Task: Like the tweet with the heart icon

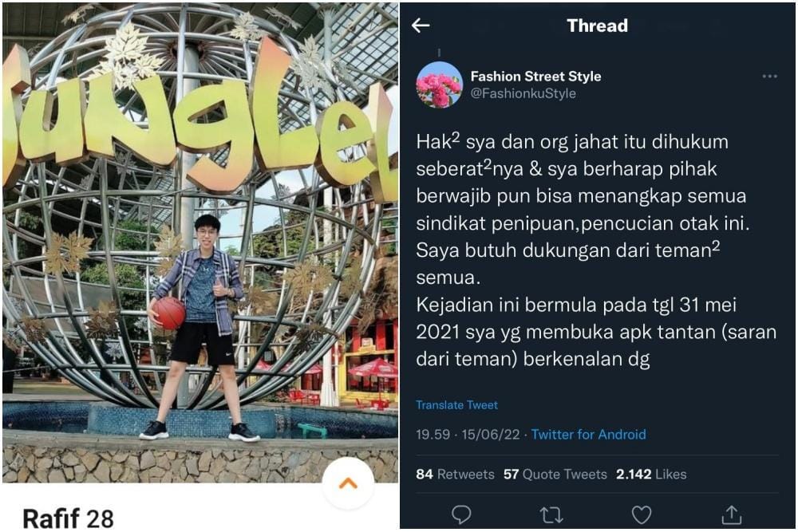Action: [642, 514]
